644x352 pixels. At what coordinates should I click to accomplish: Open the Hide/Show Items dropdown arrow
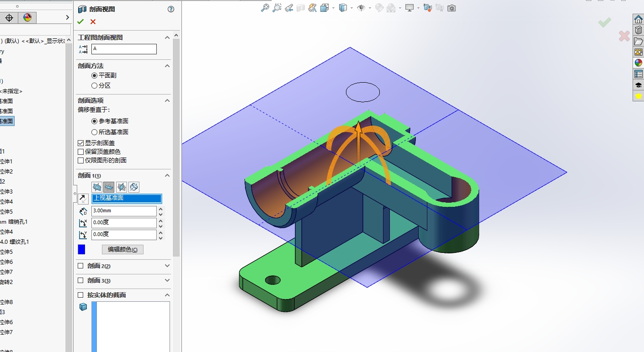pyautogui.click(x=369, y=8)
